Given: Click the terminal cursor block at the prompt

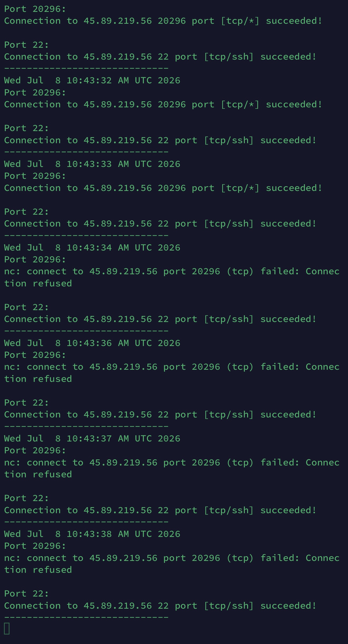Looking at the screenshot, I should 7,629.
